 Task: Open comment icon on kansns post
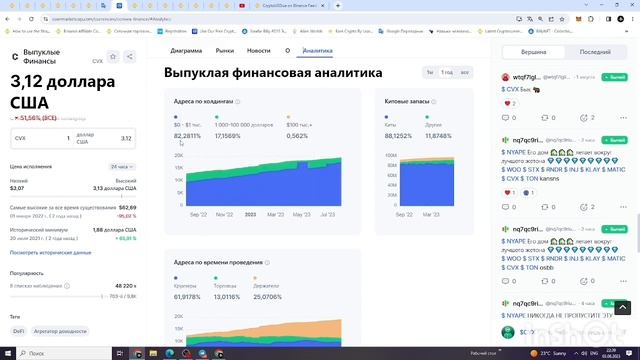coord(505,207)
